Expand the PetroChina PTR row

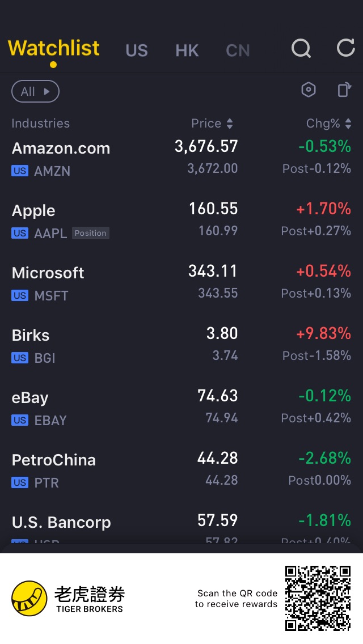(x=181, y=470)
